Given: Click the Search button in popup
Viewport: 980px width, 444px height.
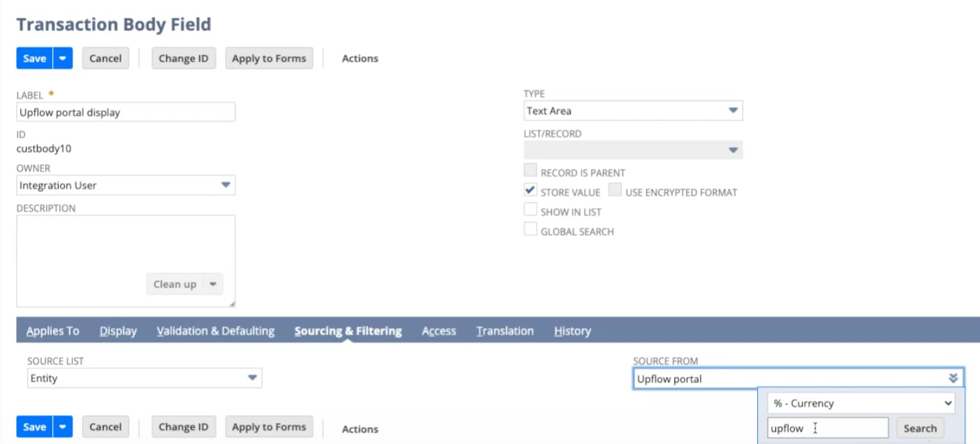Looking at the screenshot, I should 920,428.
